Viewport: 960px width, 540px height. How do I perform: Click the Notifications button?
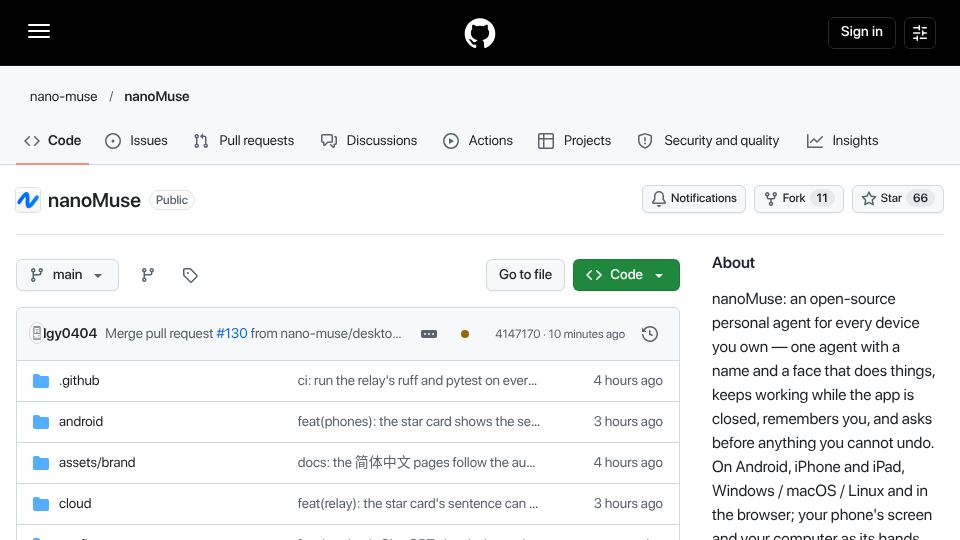click(x=694, y=199)
